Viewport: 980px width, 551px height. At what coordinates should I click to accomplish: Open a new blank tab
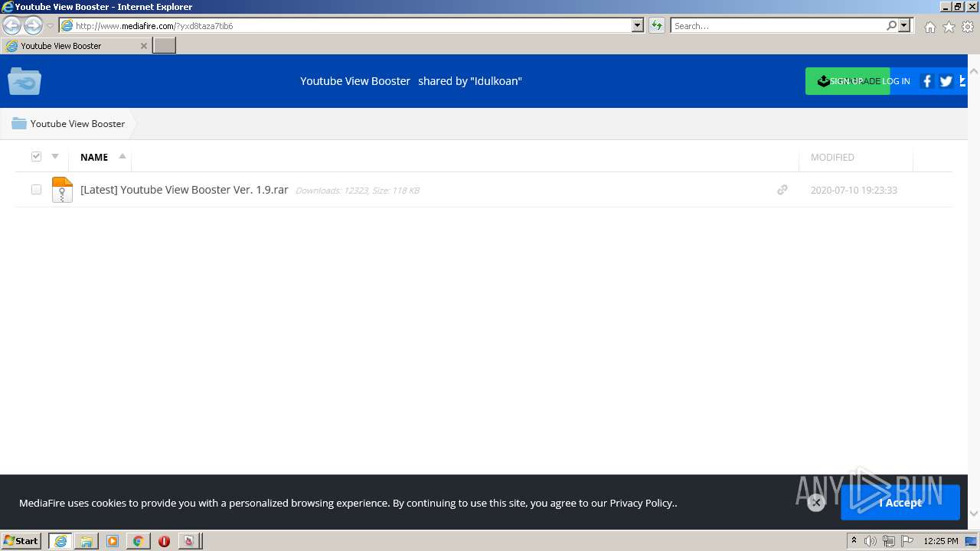tap(165, 46)
